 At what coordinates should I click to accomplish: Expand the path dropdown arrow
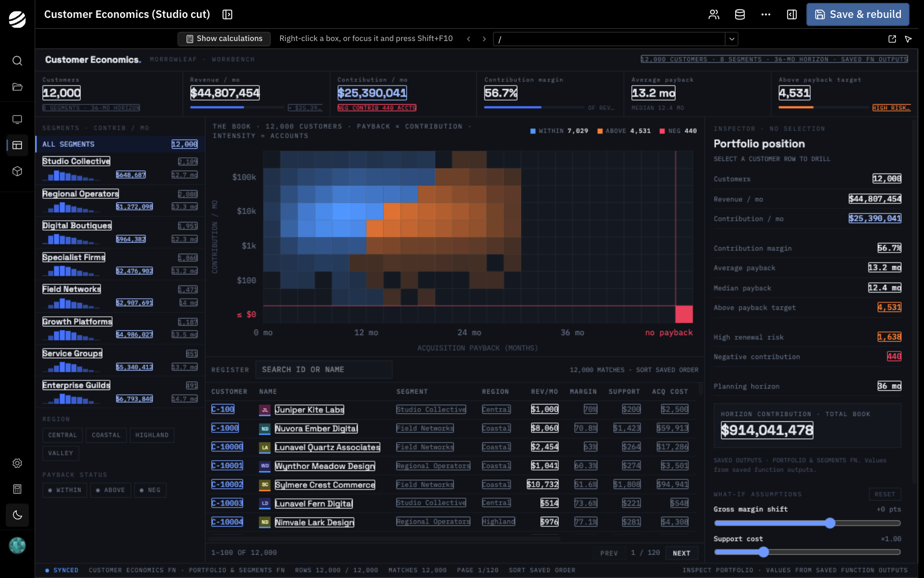tap(732, 39)
